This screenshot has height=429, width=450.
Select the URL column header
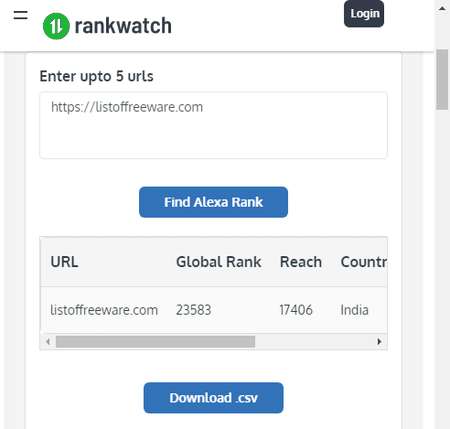64,262
